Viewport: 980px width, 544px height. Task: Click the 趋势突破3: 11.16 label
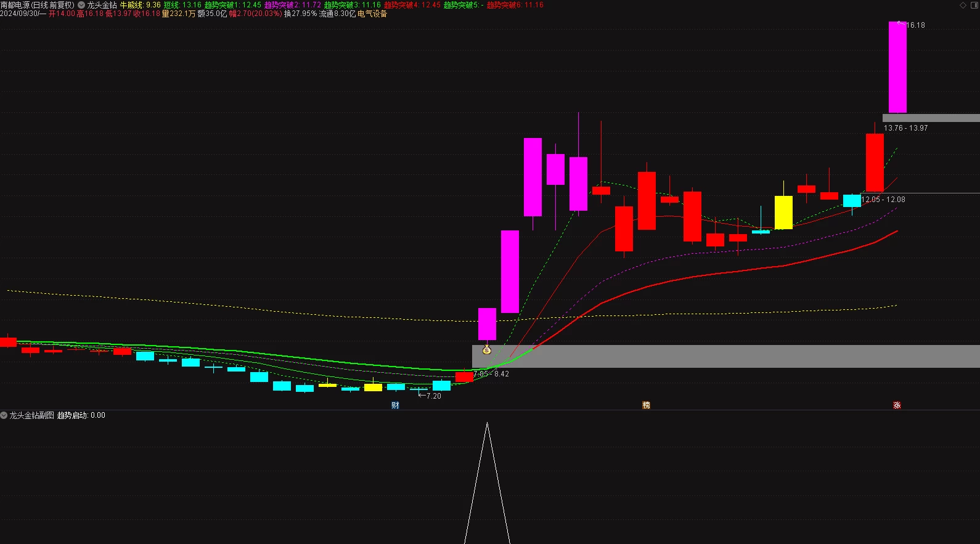coord(353,5)
